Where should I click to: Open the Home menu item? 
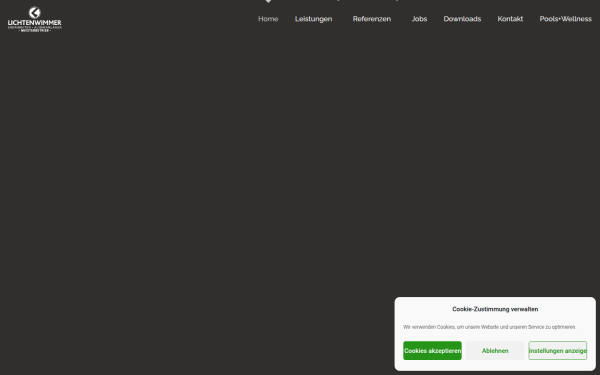tap(268, 19)
